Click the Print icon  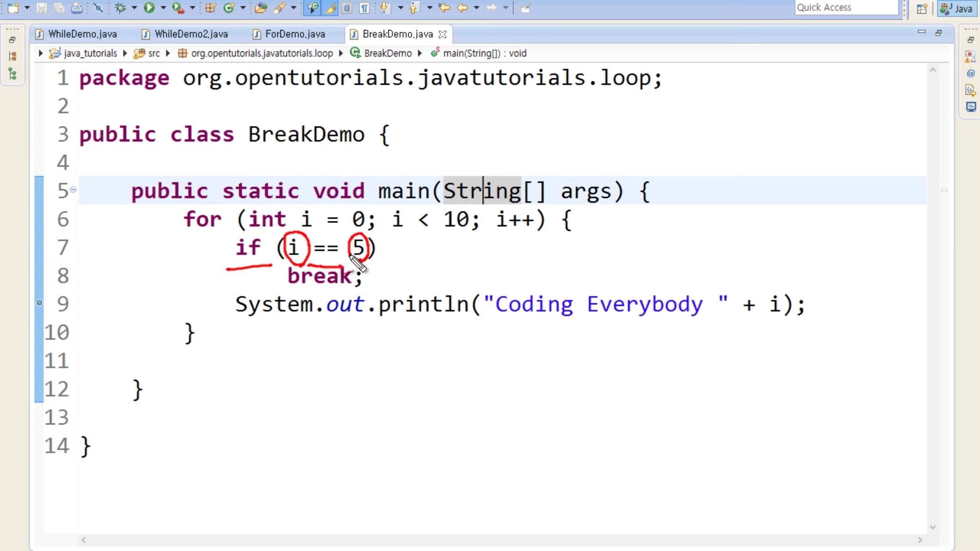[x=77, y=8]
